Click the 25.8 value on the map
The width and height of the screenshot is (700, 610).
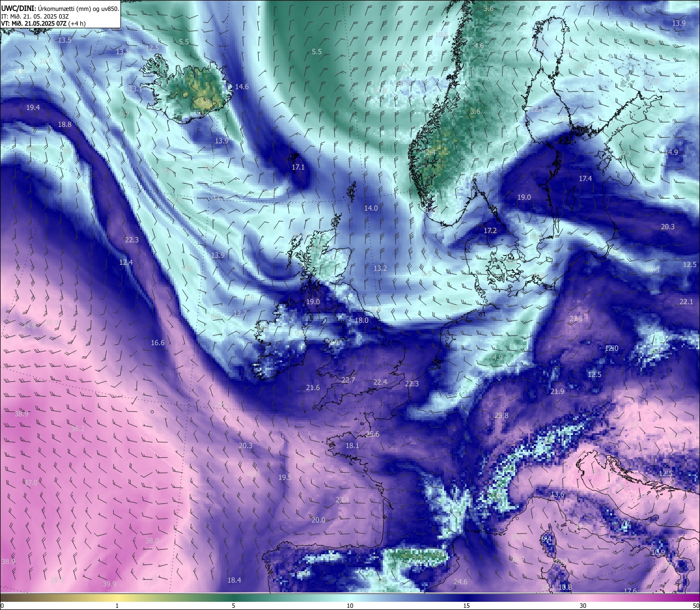click(x=501, y=416)
